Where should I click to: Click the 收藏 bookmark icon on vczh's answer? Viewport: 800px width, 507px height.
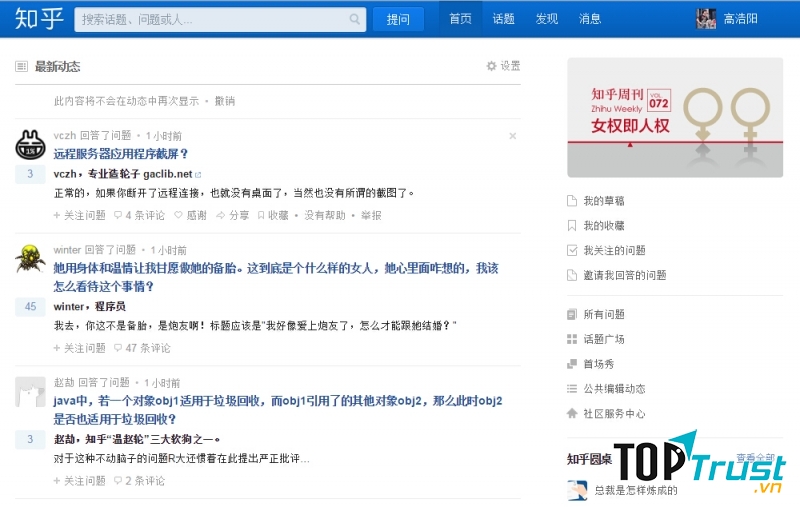coord(260,215)
